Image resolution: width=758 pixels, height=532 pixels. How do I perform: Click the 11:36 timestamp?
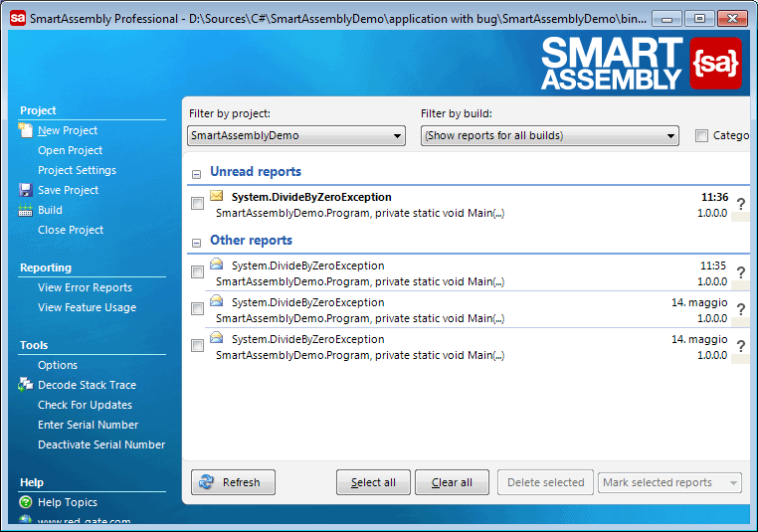tap(714, 197)
